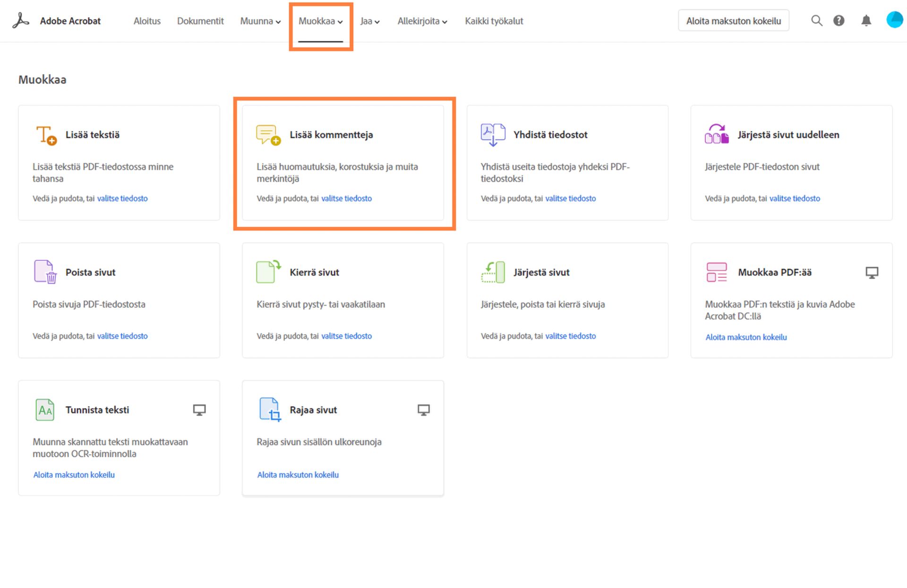The height and width of the screenshot is (588, 907).
Task: Click the Järjestä sivut green icon
Action: coord(493,273)
